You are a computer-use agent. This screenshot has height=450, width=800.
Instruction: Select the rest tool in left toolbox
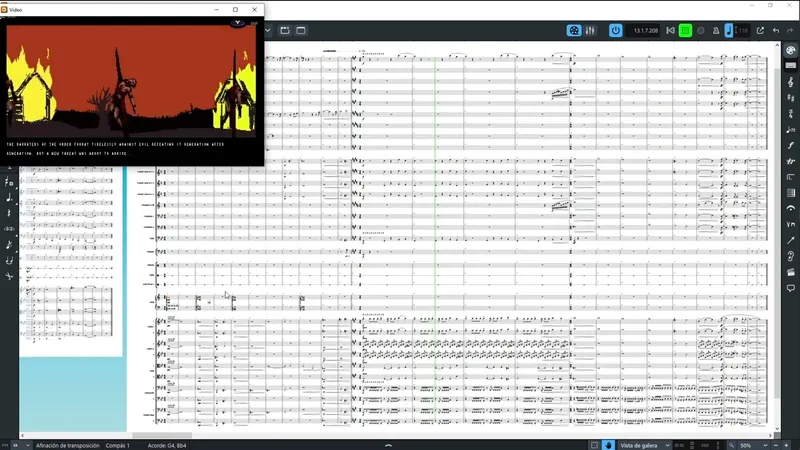9,213
